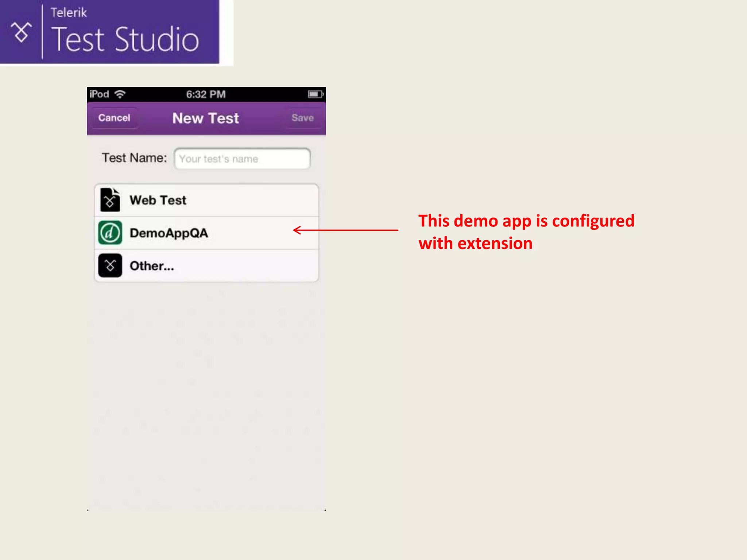
Task: Click the green DemoAppQA app icon
Action: 110,233
